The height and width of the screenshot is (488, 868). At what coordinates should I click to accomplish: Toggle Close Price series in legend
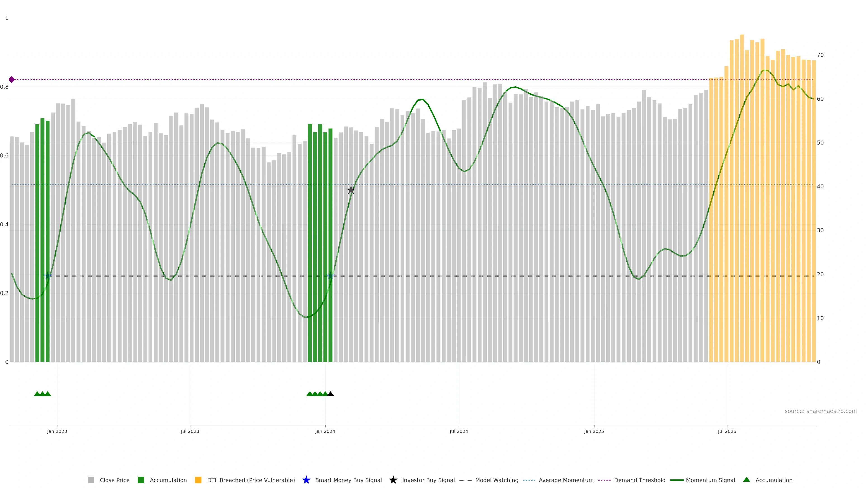pos(114,480)
